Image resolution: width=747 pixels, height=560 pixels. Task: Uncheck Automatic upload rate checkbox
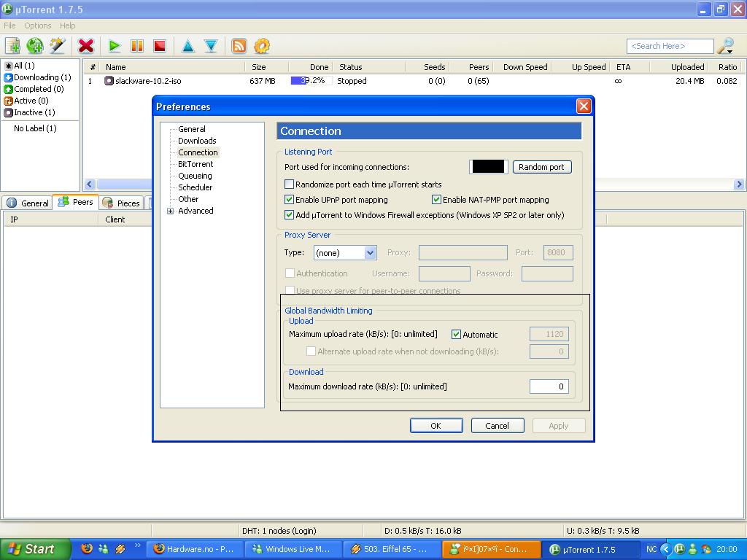click(x=456, y=334)
